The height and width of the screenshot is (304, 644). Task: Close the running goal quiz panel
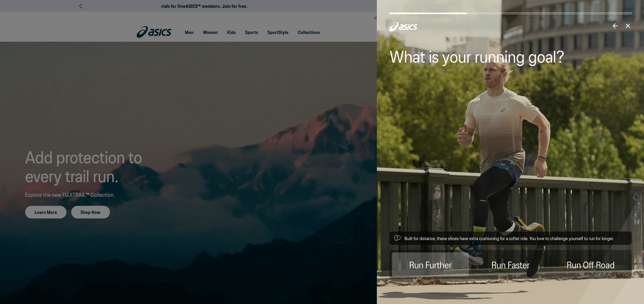pyautogui.click(x=628, y=26)
